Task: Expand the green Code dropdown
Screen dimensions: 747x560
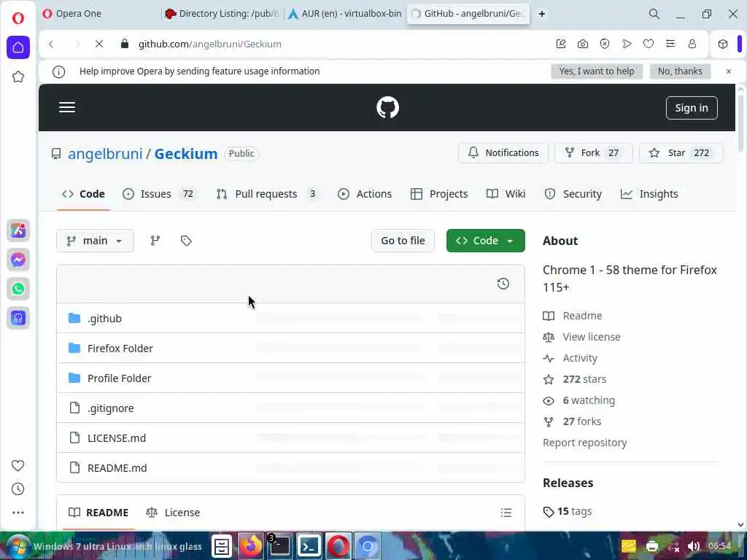Action: click(485, 241)
